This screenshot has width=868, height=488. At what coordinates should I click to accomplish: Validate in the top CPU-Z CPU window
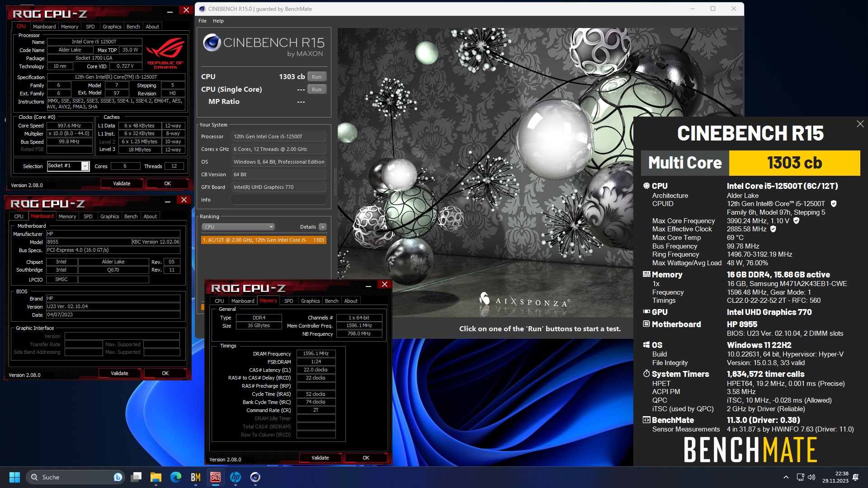coord(122,183)
